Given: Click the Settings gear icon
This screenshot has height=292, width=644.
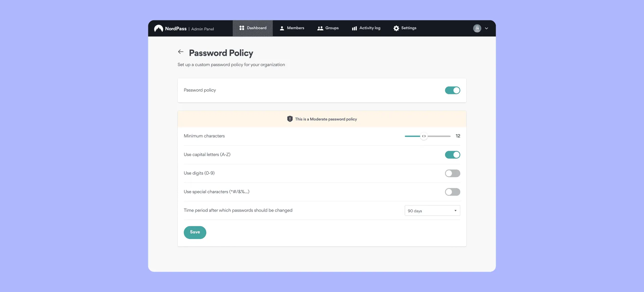Looking at the screenshot, I should click(x=396, y=28).
